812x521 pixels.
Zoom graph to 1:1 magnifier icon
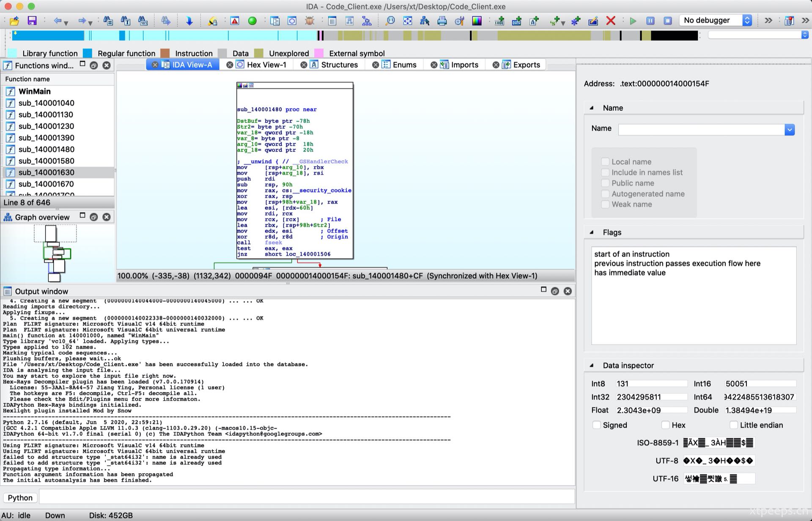(390, 21)
